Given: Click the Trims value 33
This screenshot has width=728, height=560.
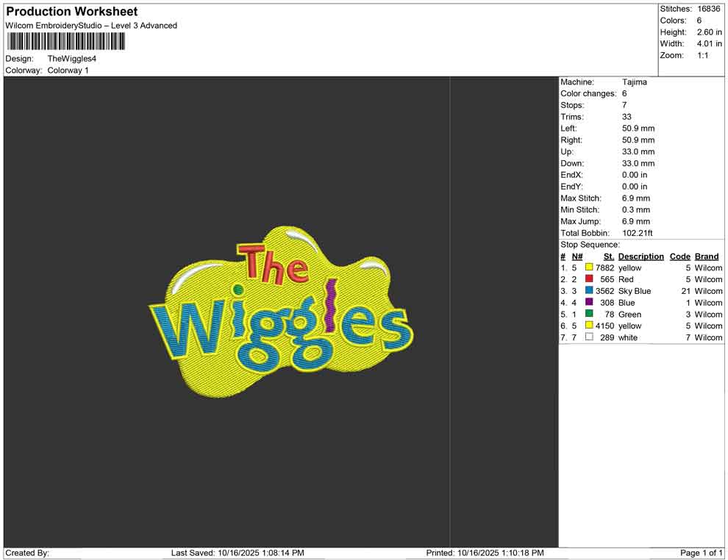Looking at the screenshot, I should pos(627,117).
